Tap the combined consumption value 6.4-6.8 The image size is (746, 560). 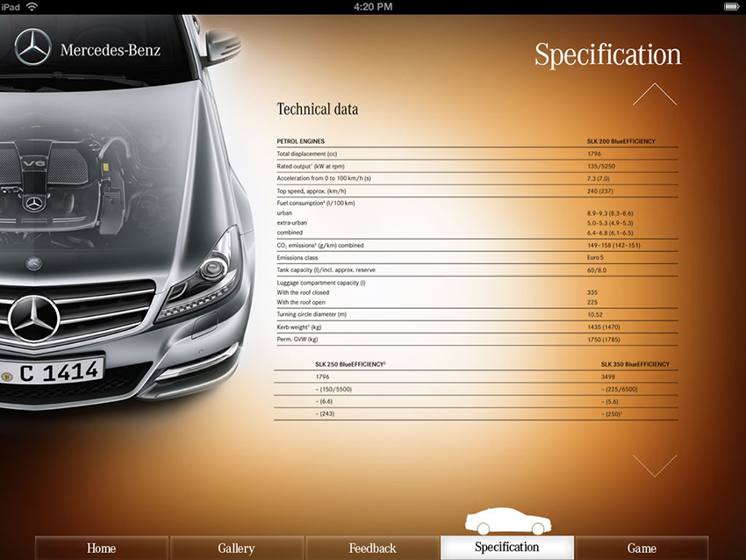(610, 233)
